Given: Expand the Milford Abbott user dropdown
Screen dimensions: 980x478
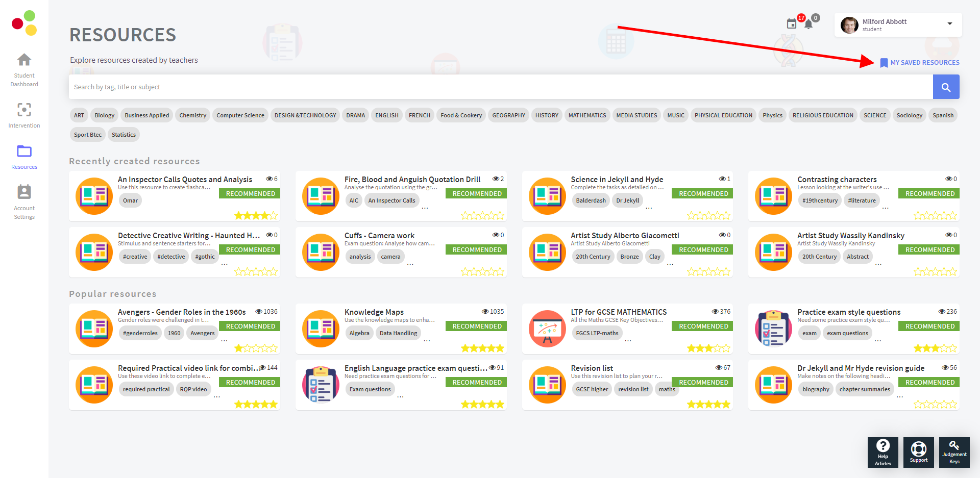Looking at the screenshot, I should pos(949,24).
